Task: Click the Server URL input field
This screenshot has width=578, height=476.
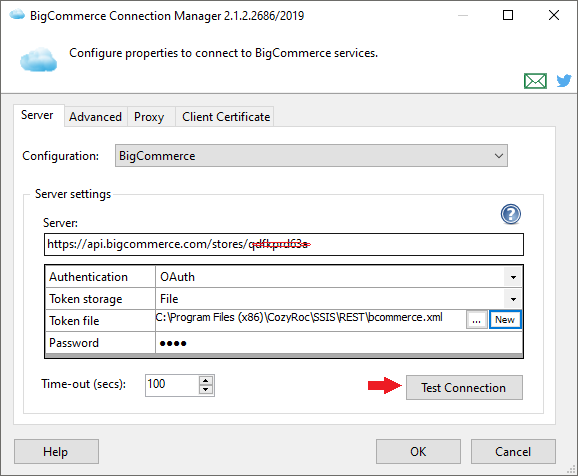Action: (283, 244)
